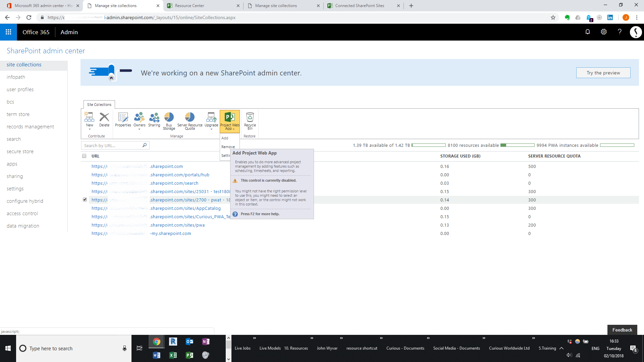Expand the New dropdown arrow
This screenshot has width=644, height=362.
click(x=90, y=129)
